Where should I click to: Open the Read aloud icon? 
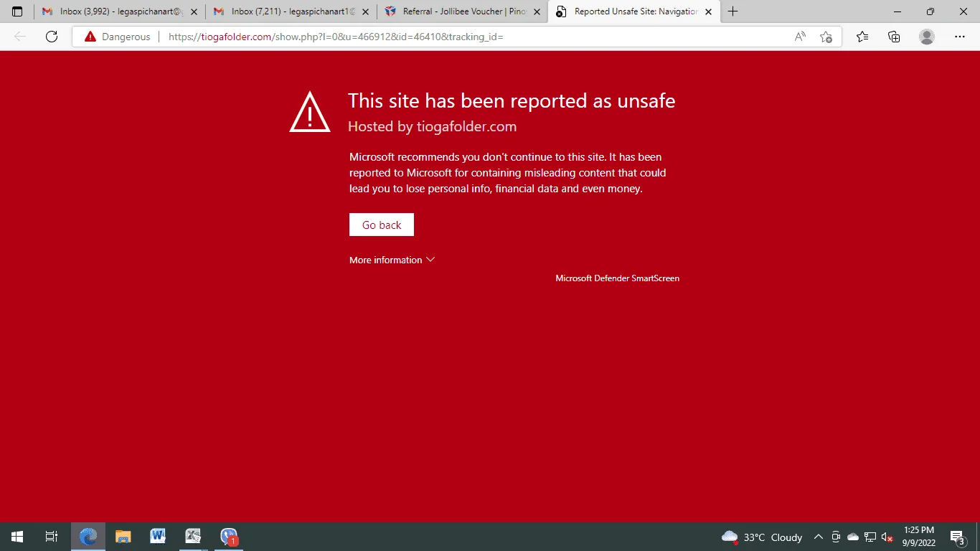pyautogui.click(x=800, y=37)
